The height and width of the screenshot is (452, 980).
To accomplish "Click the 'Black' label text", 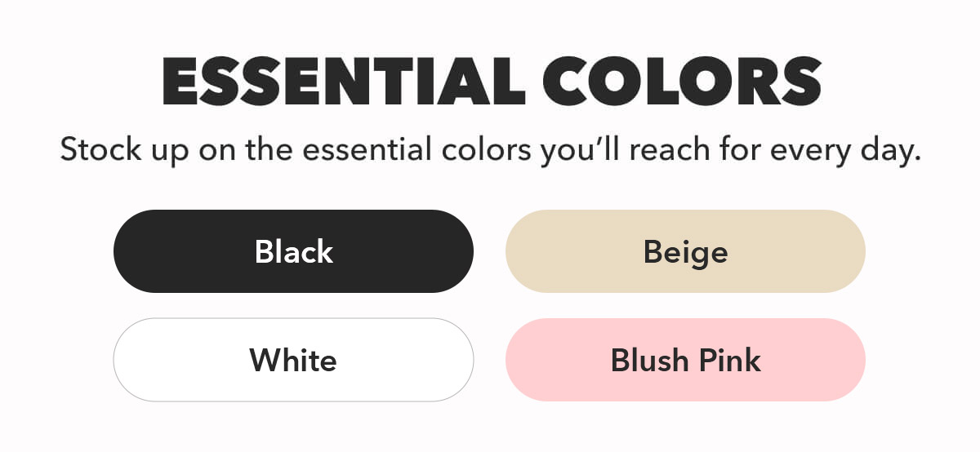I will tap(293, 251).
